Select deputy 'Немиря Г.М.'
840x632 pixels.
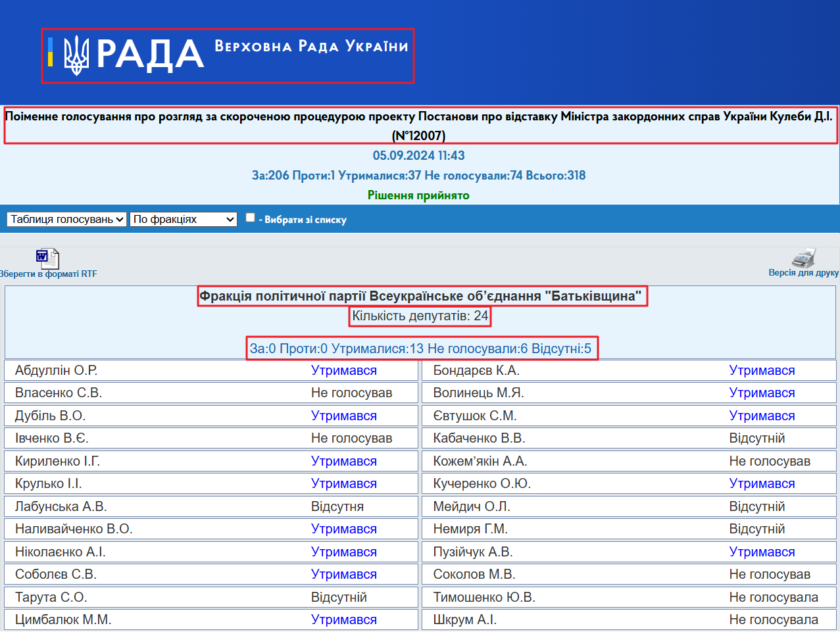pyautogui.click(x=470, y=529)
